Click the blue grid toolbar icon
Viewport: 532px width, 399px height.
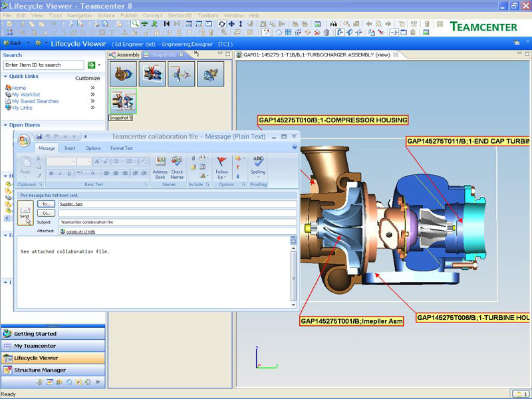coord(289,33)
